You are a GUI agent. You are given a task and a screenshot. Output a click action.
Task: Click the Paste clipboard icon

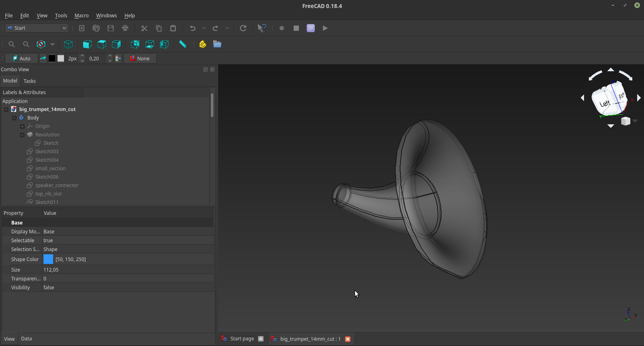(x=173, y=28)
